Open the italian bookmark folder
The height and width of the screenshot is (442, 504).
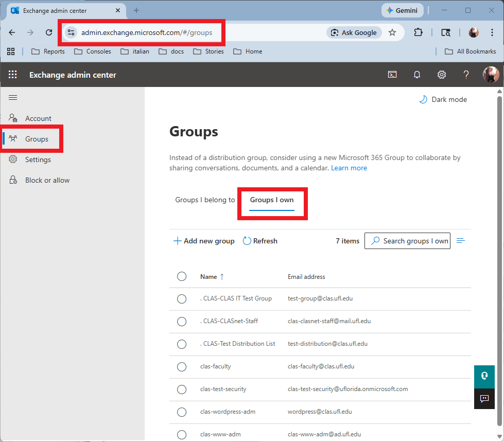[135, 51]
